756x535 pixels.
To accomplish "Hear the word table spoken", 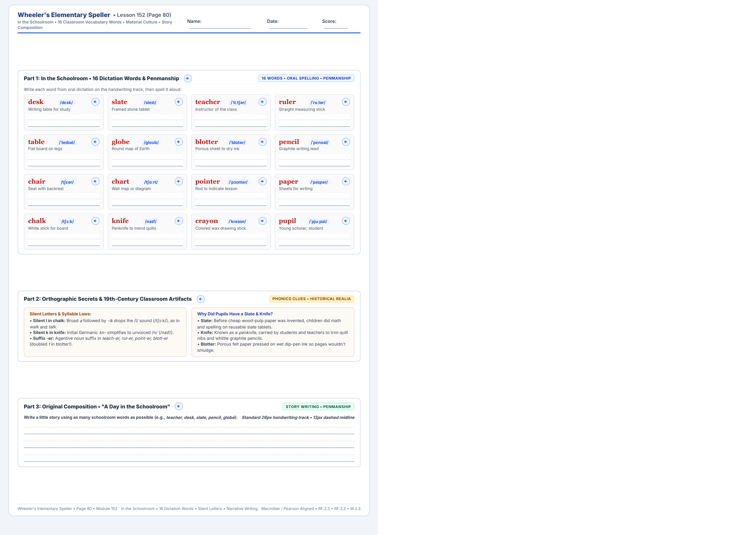I will [x=95, y=142].
